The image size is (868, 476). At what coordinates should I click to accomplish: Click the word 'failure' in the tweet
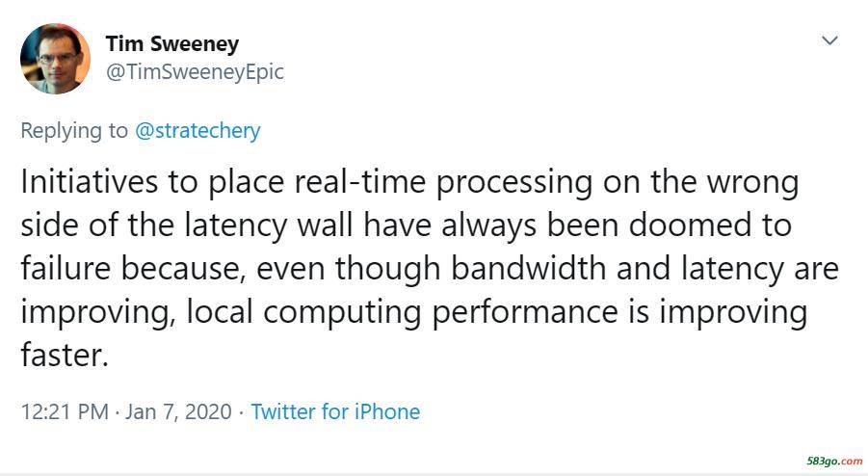(66, 269)
